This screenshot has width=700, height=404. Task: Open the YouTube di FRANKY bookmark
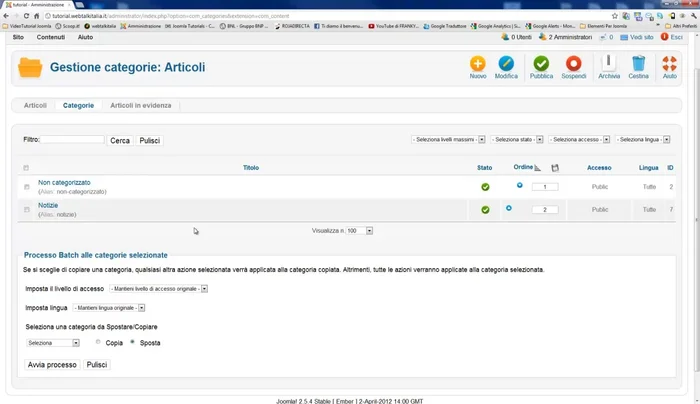tap(393, 26)
